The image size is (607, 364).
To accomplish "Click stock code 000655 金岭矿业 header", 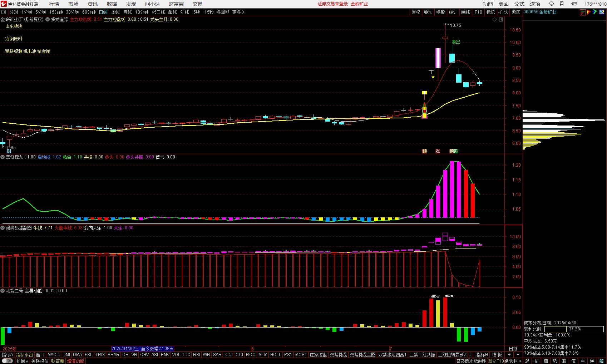I will [x=540, y=12].
